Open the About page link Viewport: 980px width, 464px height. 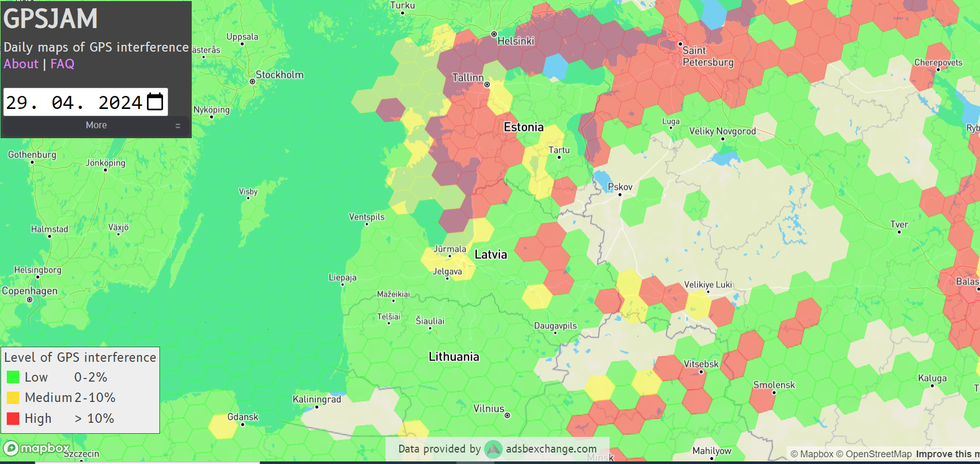pos(21,64)
